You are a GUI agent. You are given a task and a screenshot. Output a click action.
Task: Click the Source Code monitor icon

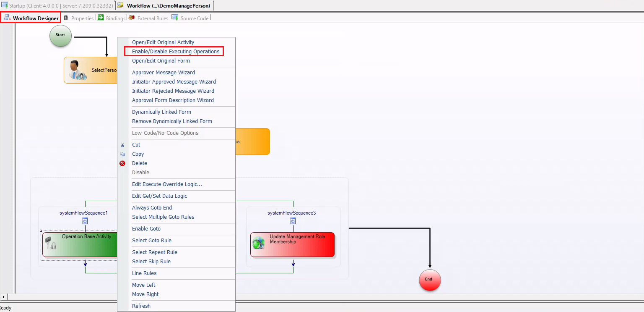(x=175, y=18)
